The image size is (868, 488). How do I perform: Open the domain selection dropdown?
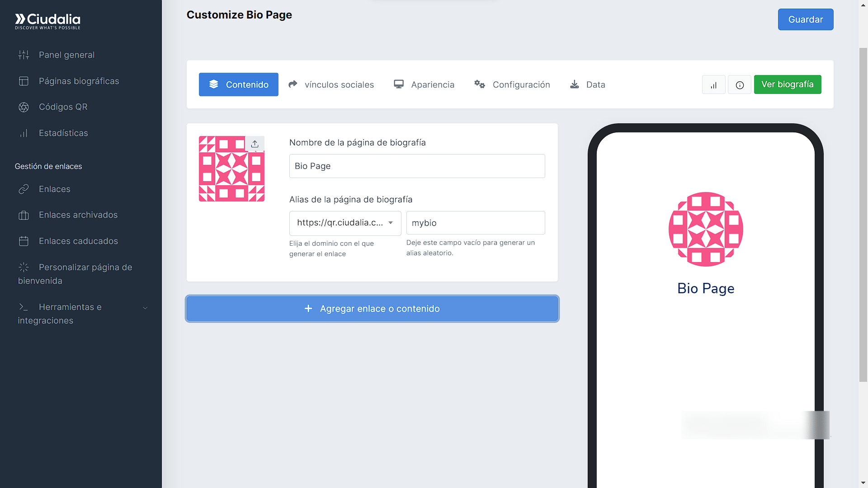click(345, 223)
